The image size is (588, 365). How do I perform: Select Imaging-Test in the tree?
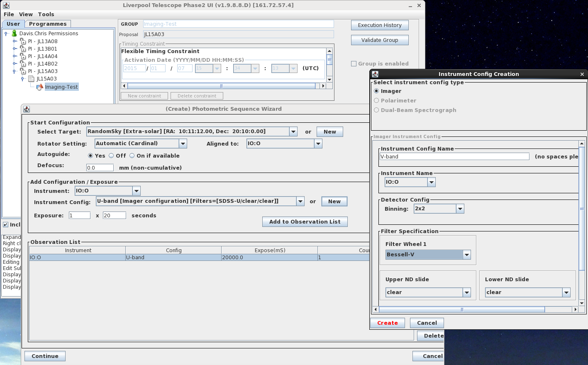point(61,87)
